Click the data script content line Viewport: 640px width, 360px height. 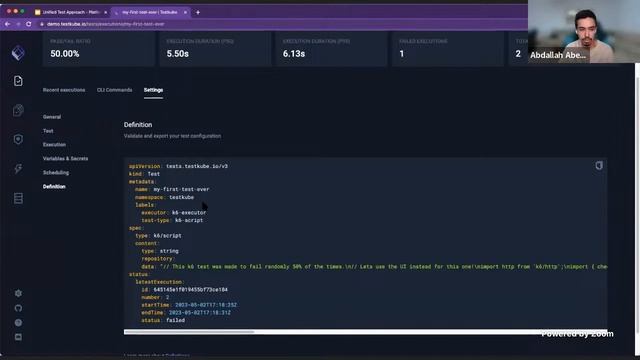pyautogui.click(x=374, y=267)
